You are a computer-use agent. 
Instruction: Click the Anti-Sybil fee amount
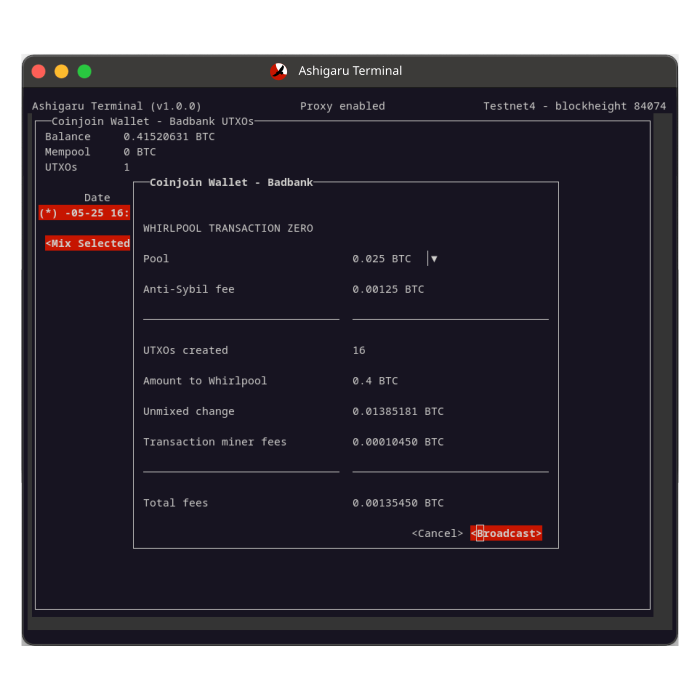(388, 289)
